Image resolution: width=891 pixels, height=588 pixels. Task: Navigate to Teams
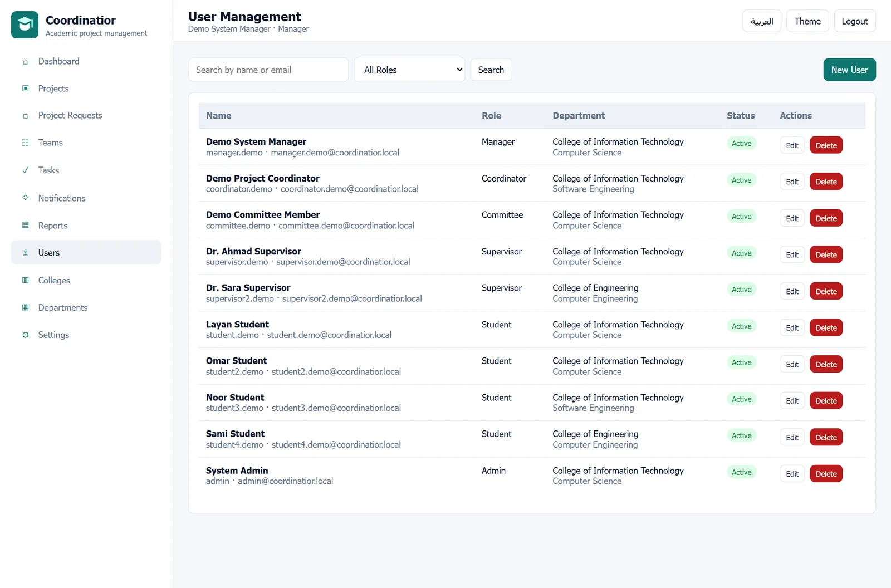(86, 143)
